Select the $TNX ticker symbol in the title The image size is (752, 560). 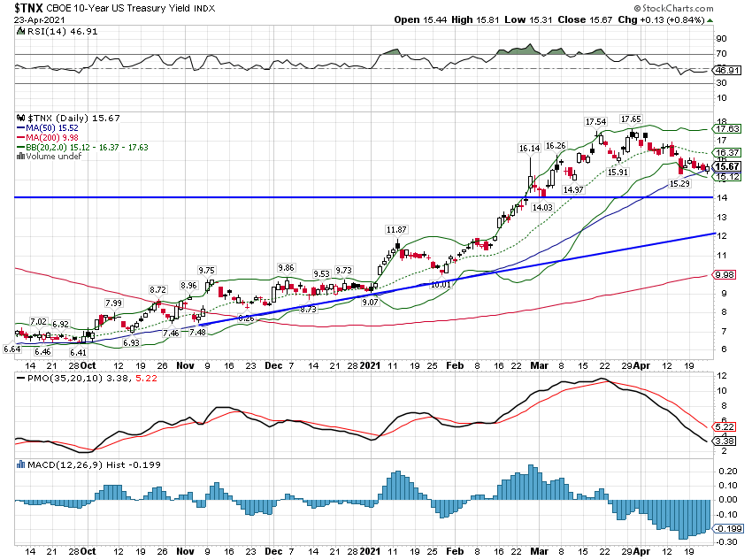pyautogui.click(x=29, y=8)
